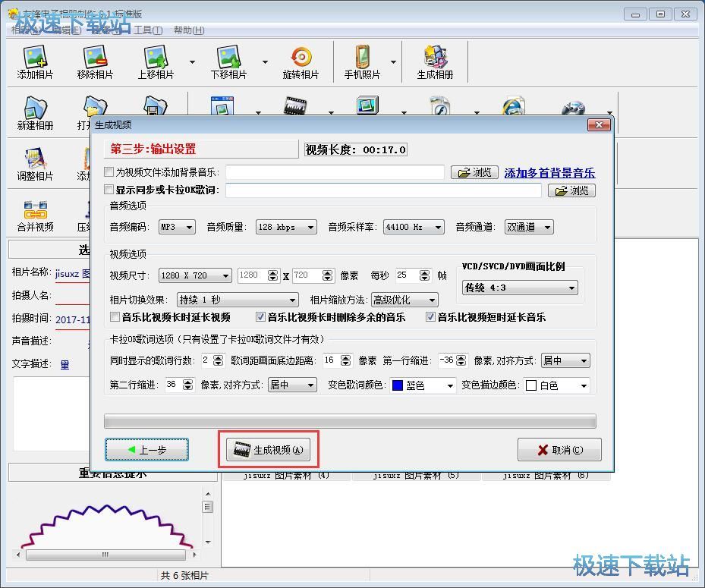
Task: Click the 添加相片 (add photo) toolbar icon
Action: [x=35, y=62]
